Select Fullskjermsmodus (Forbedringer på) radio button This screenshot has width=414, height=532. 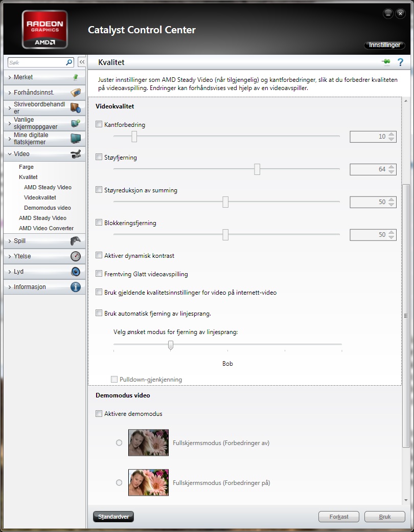coord(119,482)
